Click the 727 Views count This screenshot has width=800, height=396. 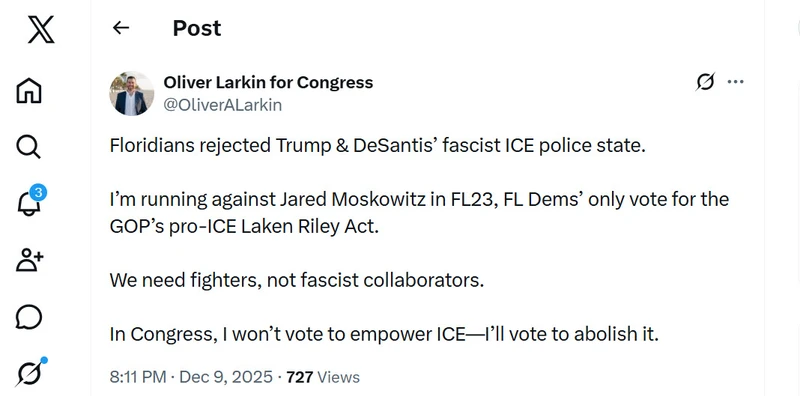tap(323, 377)
